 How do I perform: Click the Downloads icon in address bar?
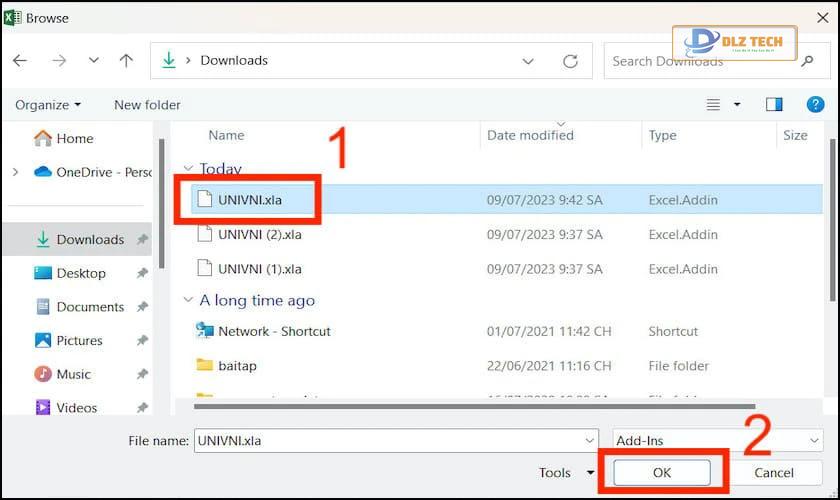pos(169,60)
